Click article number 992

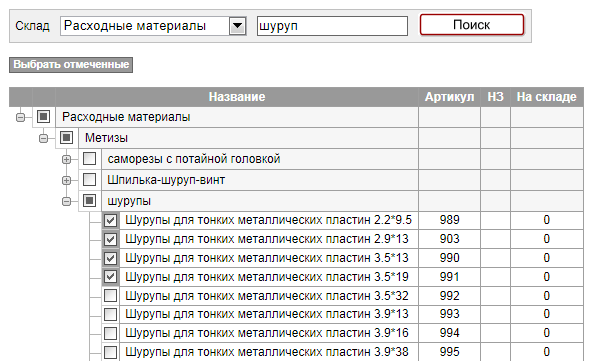pyautogui.click(x=450, y=296)
